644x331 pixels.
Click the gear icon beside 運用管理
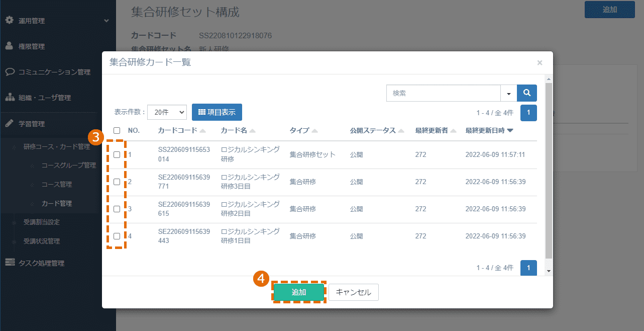[9, 21]
